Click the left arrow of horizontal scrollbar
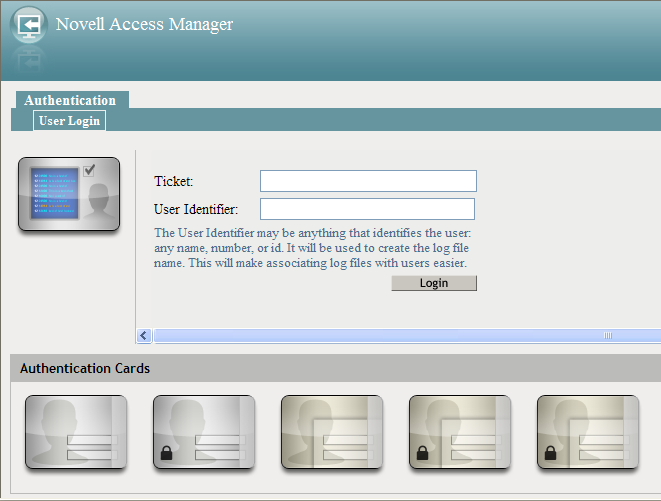 (x=144, y=336)
